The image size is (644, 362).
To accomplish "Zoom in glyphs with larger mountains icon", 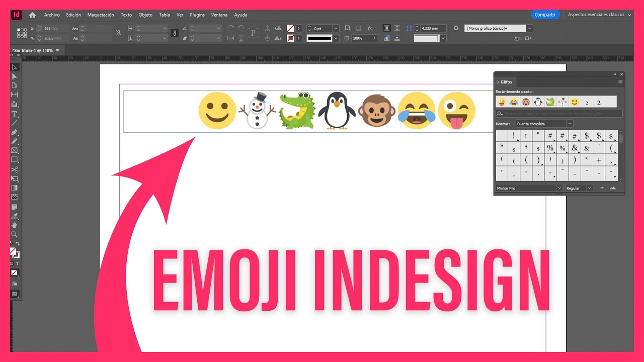I will pyautogui.click(x=612, y=188).
